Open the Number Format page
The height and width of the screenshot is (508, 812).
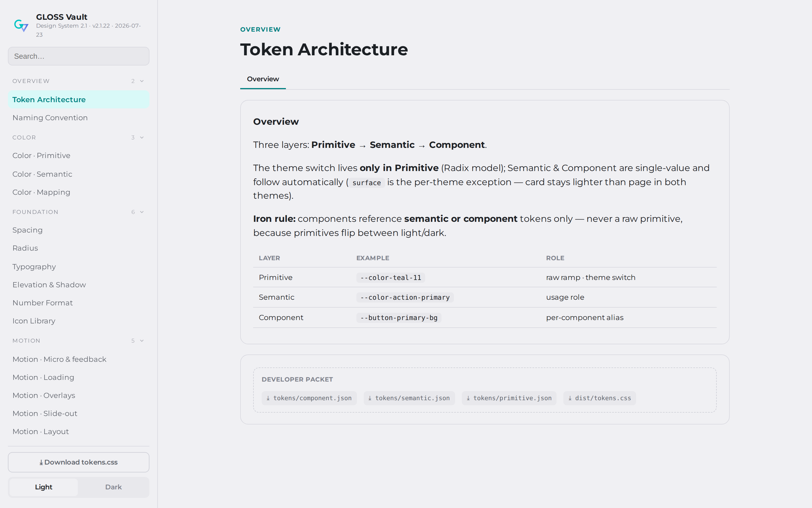78,303
